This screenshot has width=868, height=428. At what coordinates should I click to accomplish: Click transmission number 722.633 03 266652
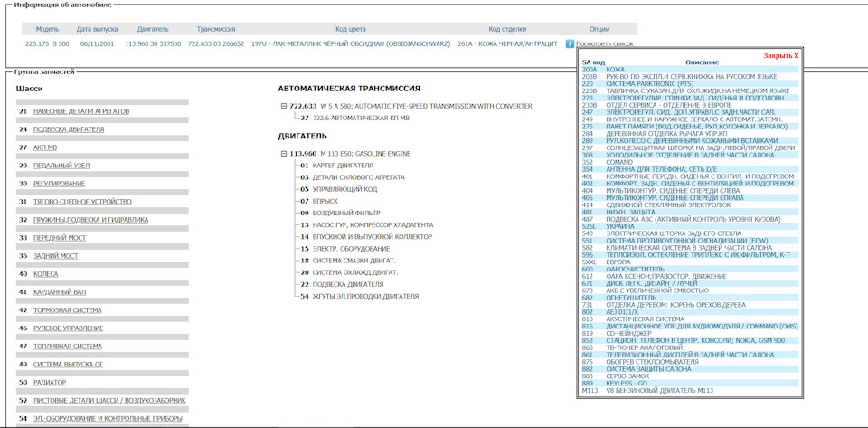tap(216, 43)
